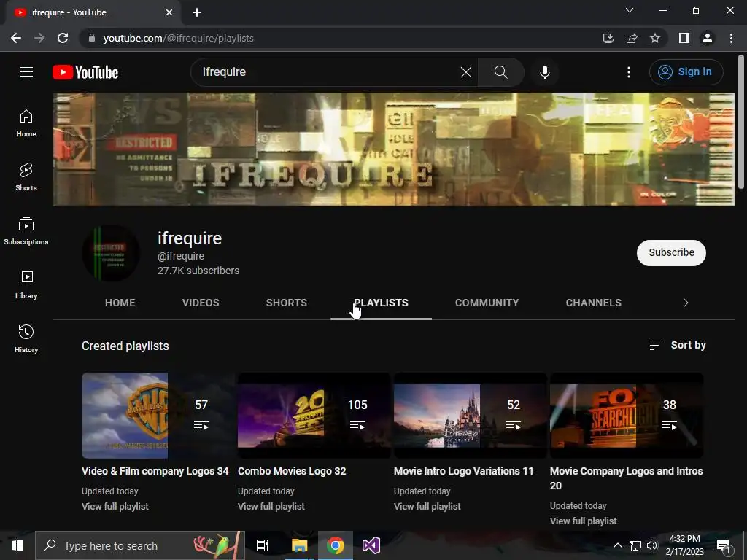Click page vertical scrollbar thumb

[741, 122]
